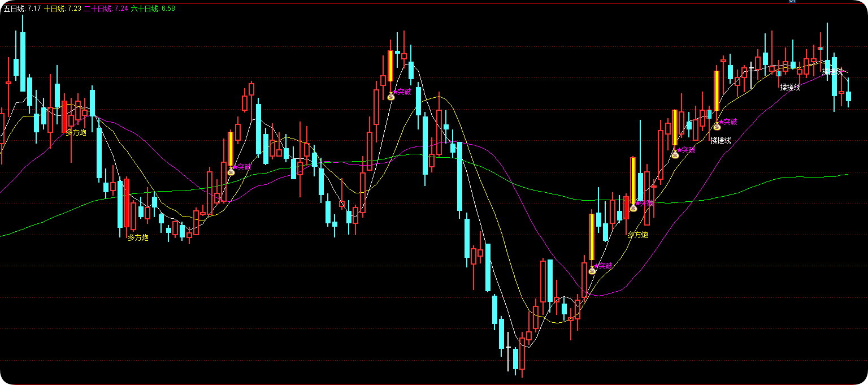Click the leftmost money bag breakout icon
The height and width of the screenshot is (385, 868).
coord(231,171)
